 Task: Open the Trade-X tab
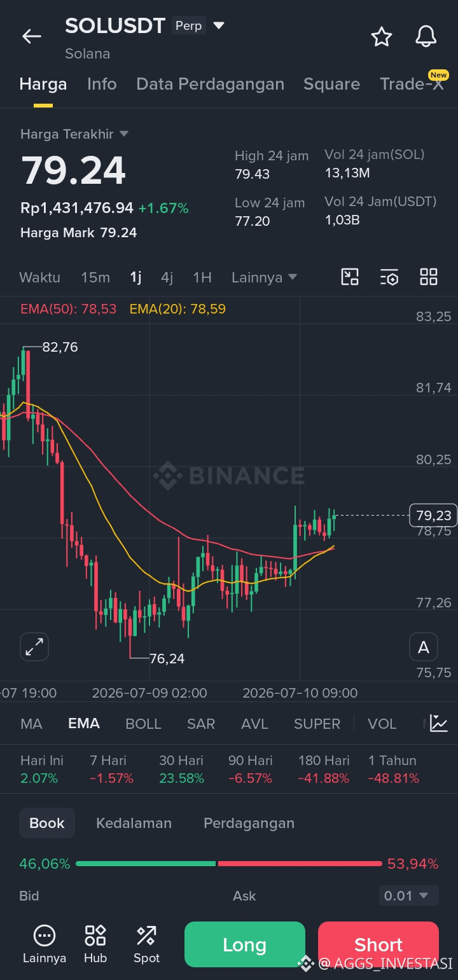click(412, 84)
